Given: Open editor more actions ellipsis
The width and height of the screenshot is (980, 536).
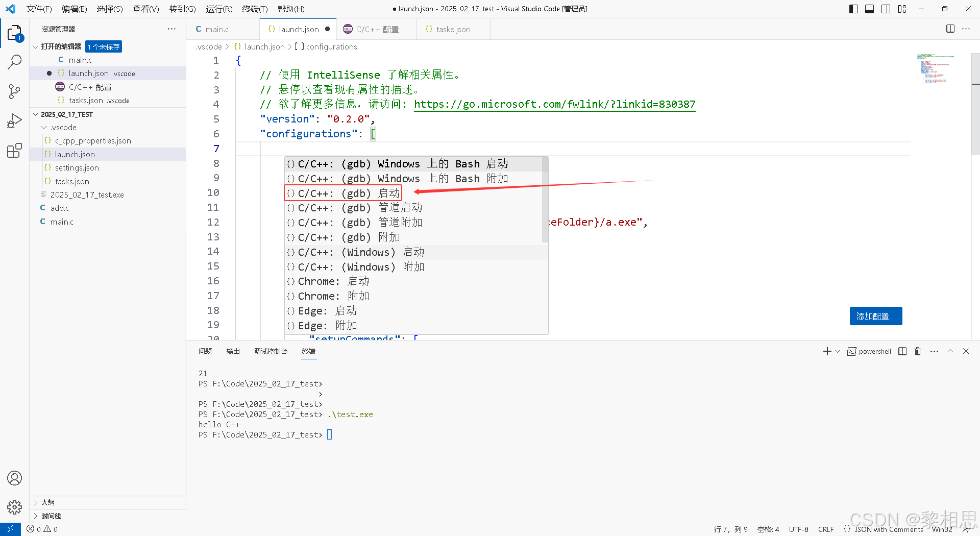Looking at the screenshot, I should click(966, 29).
